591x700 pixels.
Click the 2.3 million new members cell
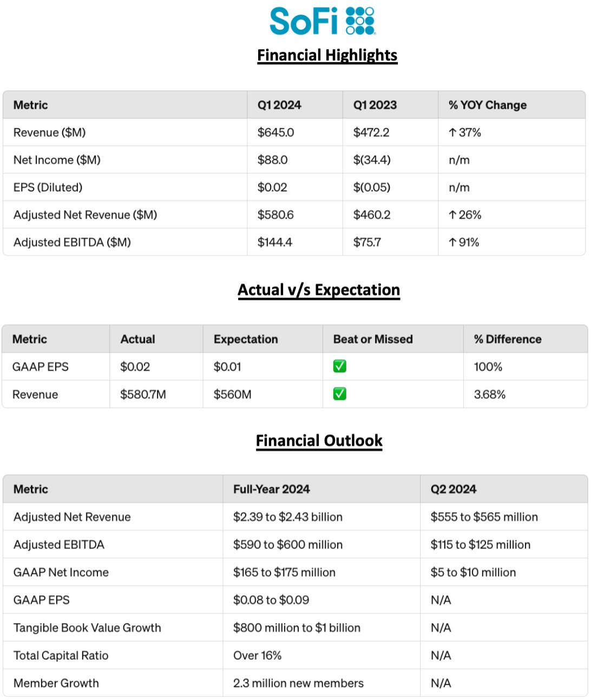298,683
